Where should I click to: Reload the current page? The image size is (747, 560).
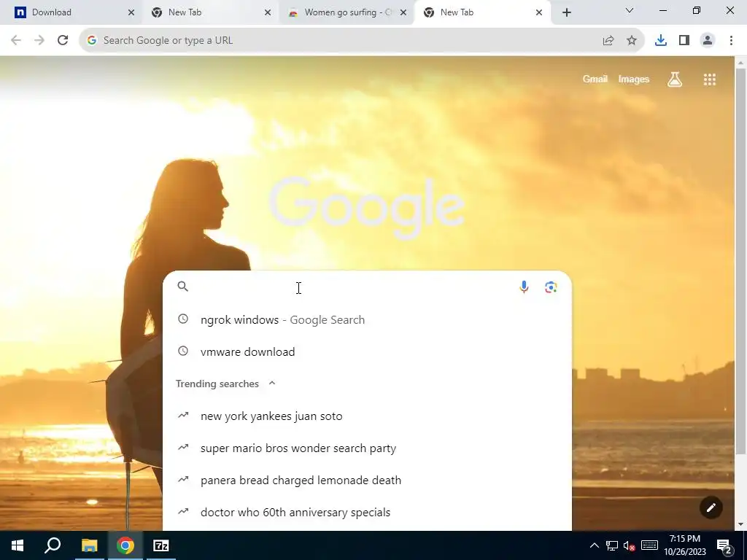[63, 41]
